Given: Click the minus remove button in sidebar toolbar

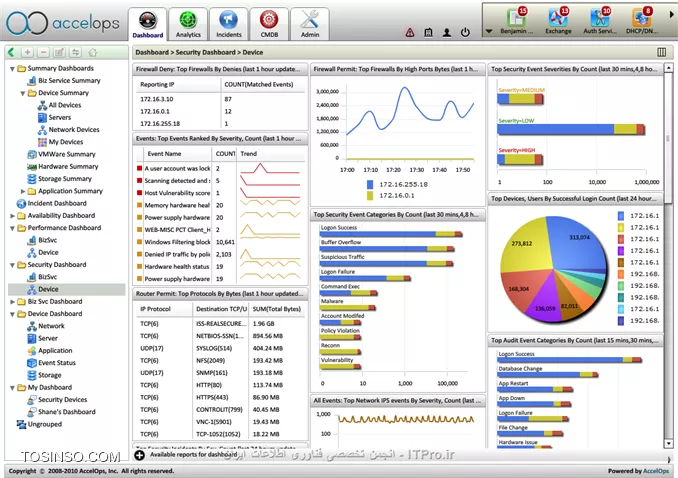Looking at the screenshot, I should click(43, 52).
